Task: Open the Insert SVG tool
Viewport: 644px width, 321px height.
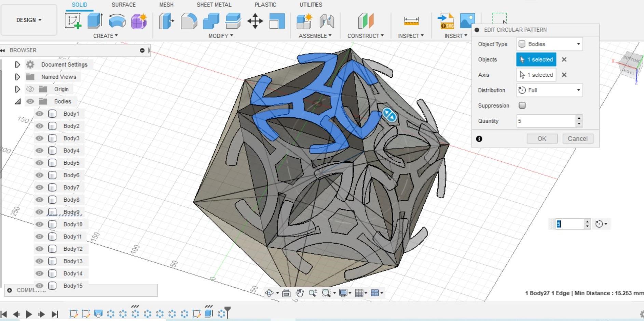Action: [x=446, y=21]
